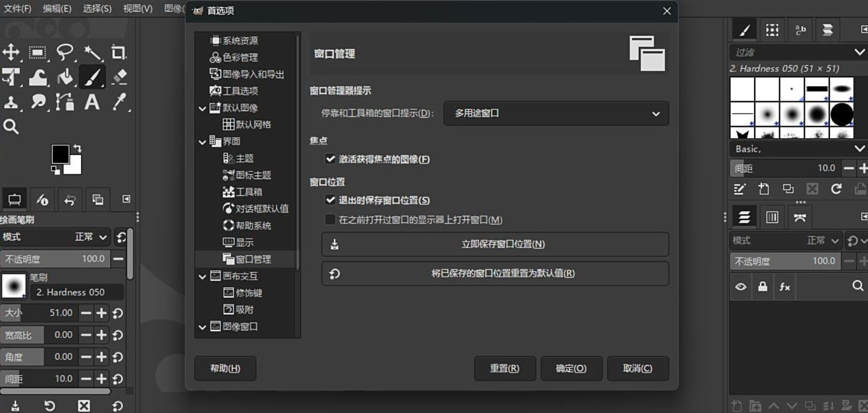868x413 pixels.
Task: Enable 在之前打开过窗口的显示器上打开窗口
Action: (x=331, y=219)
